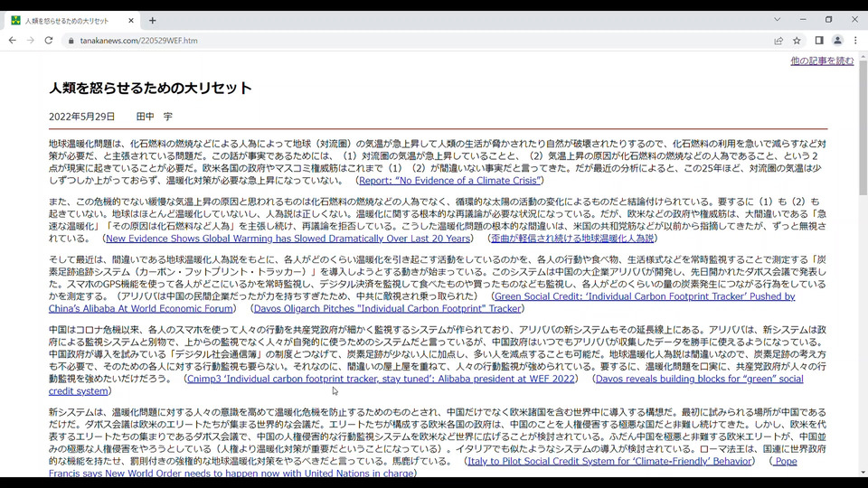Open a new browser tab
This screenshot has width=868, height=488.
(x=152, y=21)
